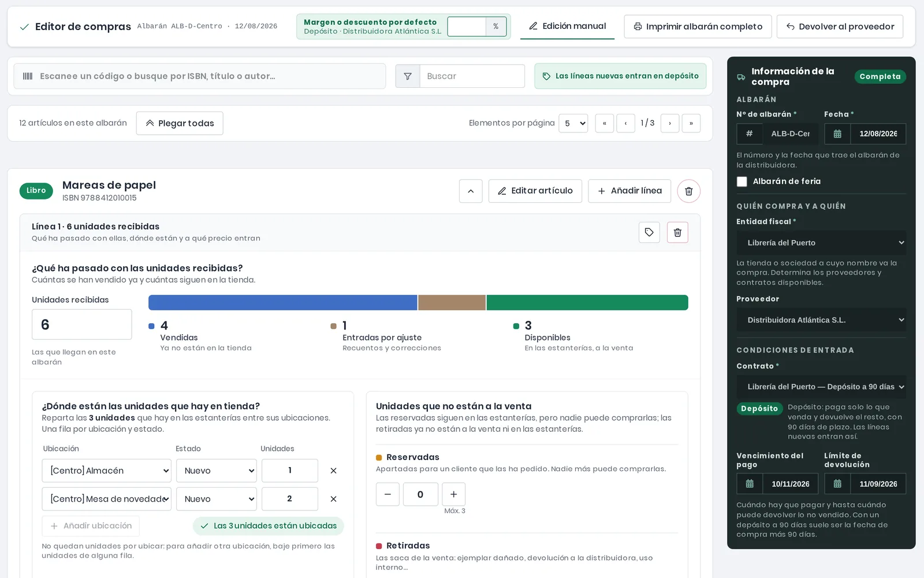Click the green Disponibles bar segment
The width and height of the screenshot is (924, 578).
(587, 302)
